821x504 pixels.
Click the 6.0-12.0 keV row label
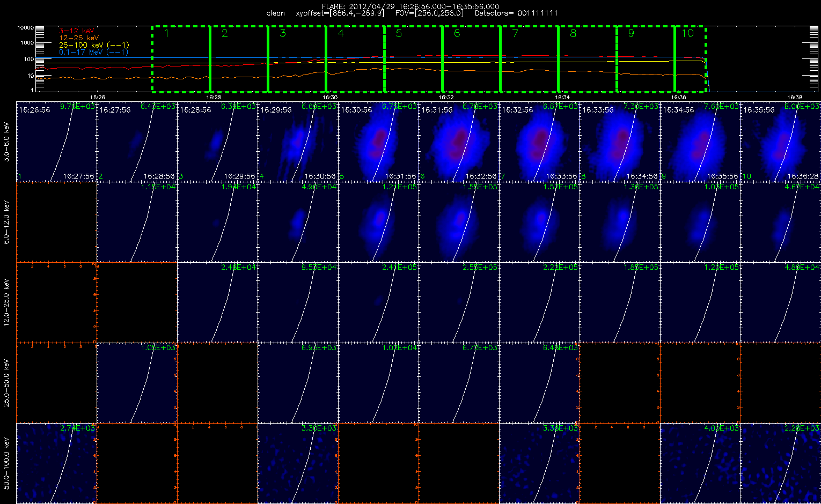tap(6, 222)
